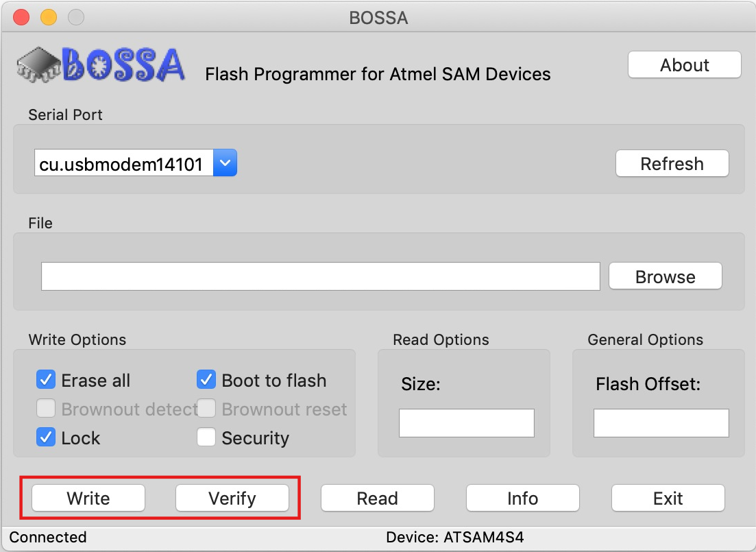Refresh the serial port list
The width and height of the screenshot is (756, 552).
click(x=672, y=164)
